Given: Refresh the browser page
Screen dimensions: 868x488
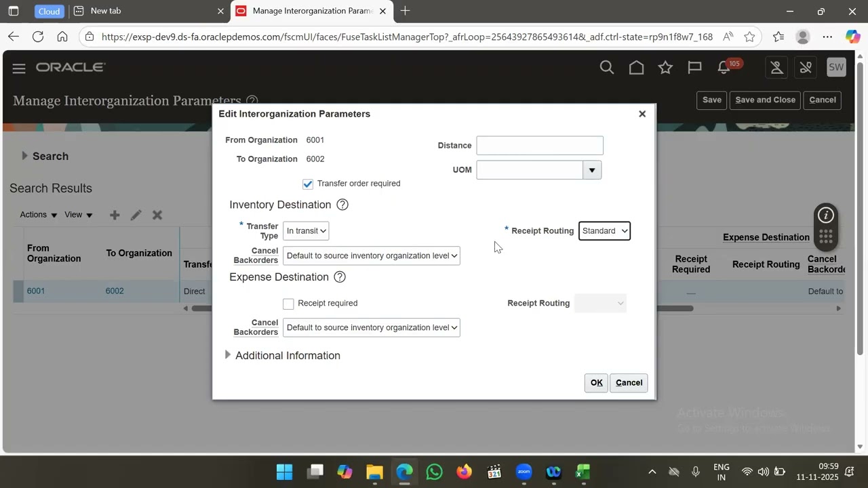Looking at the screenshot, I should pyautogui.click(x=38, y=37).
